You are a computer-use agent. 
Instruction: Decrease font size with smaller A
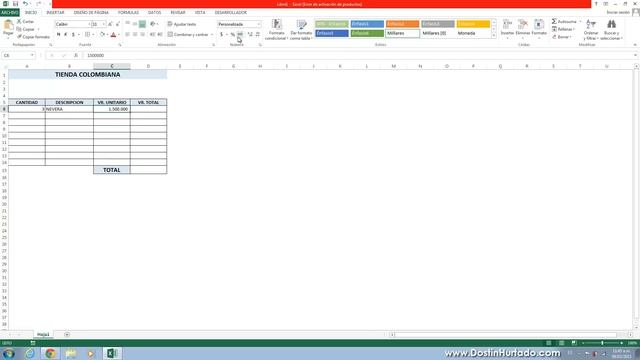pos(118,24)
